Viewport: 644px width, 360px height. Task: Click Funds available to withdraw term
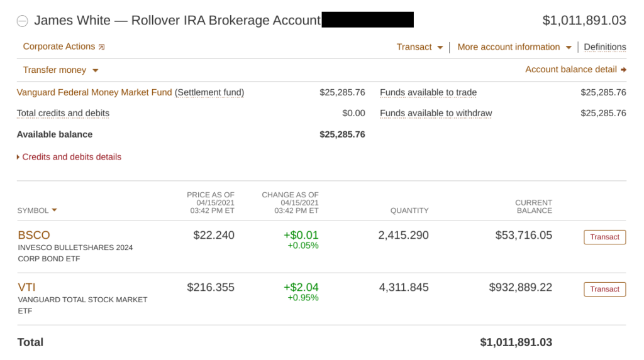point(436,113)
